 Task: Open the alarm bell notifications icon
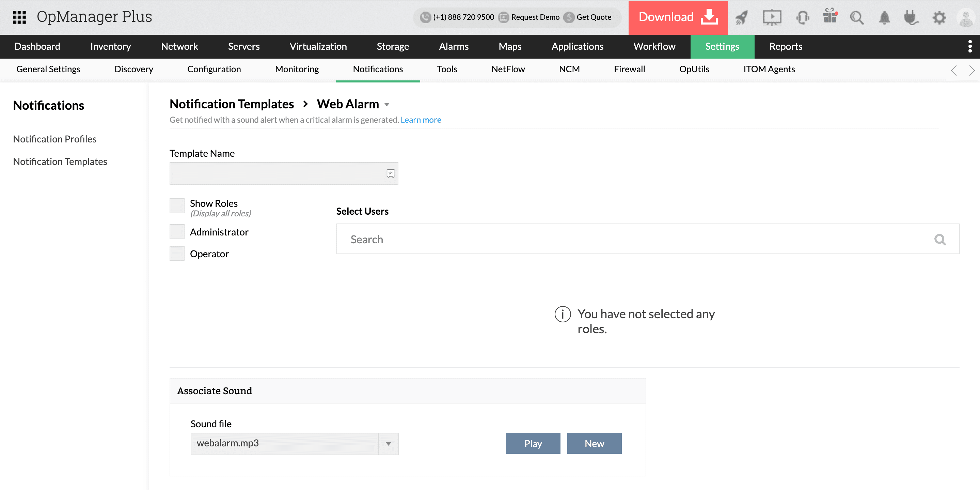coord(885,17)
